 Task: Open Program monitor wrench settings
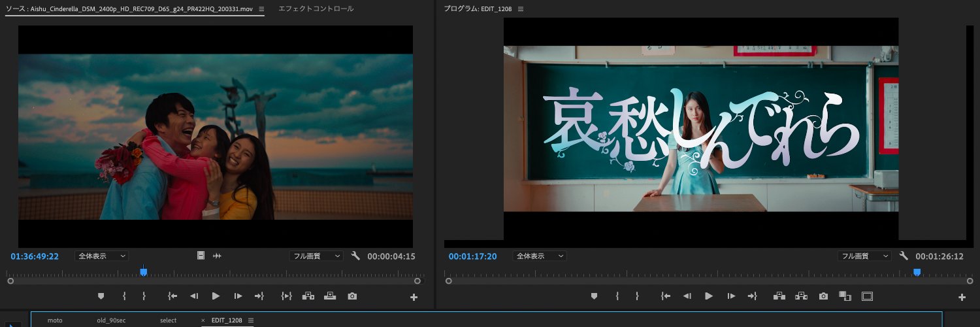pos(904,256)
